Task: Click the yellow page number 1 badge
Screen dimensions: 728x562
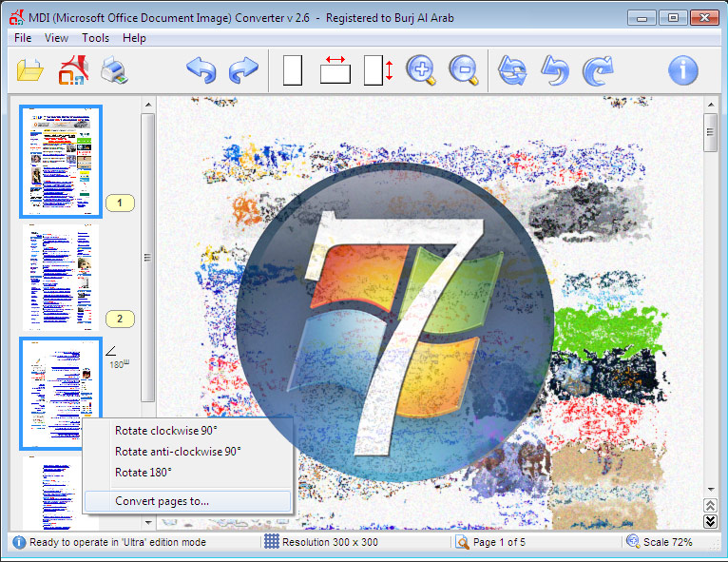Action: (x=121, y=203)
